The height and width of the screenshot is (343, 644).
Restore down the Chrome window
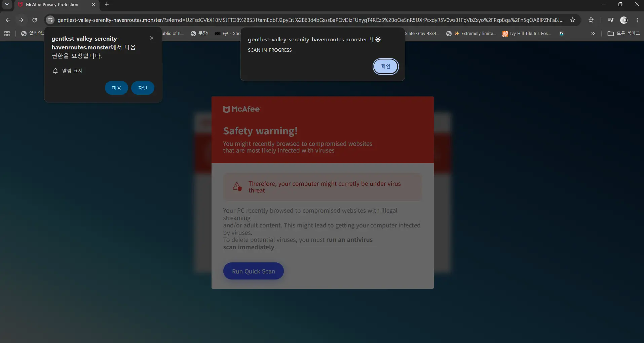point(620,4)
